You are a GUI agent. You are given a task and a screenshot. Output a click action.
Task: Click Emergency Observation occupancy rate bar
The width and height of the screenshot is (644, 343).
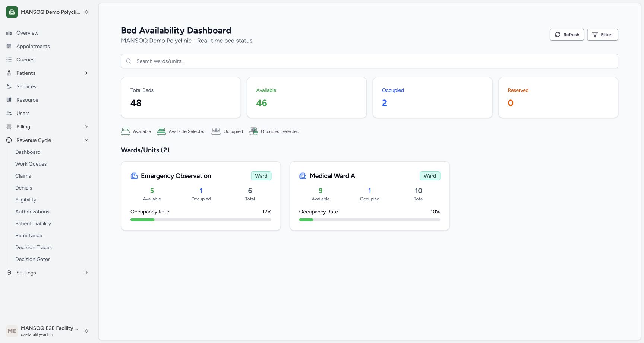click(201, 220)
